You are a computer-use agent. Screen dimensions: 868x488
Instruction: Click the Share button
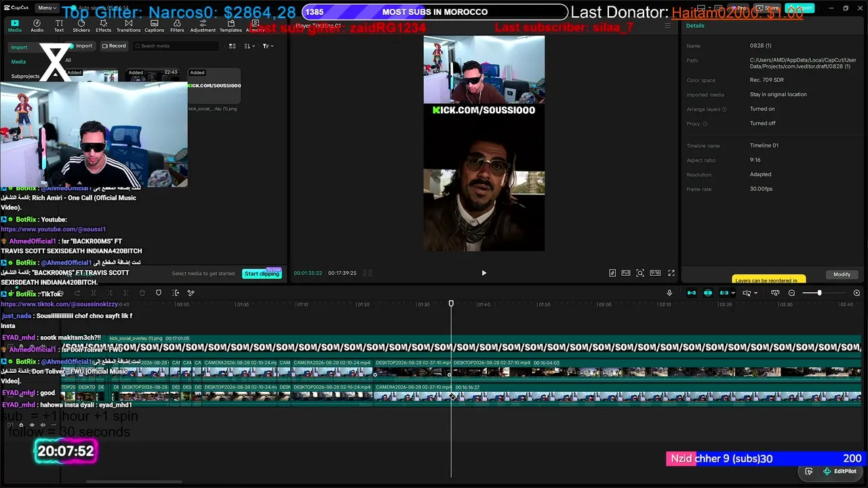(x=768, y=8)
